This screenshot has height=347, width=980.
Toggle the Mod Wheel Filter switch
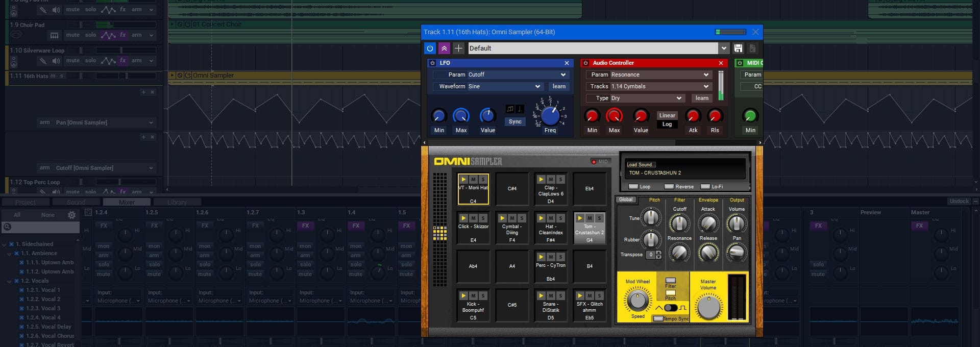tap(671, 280)
